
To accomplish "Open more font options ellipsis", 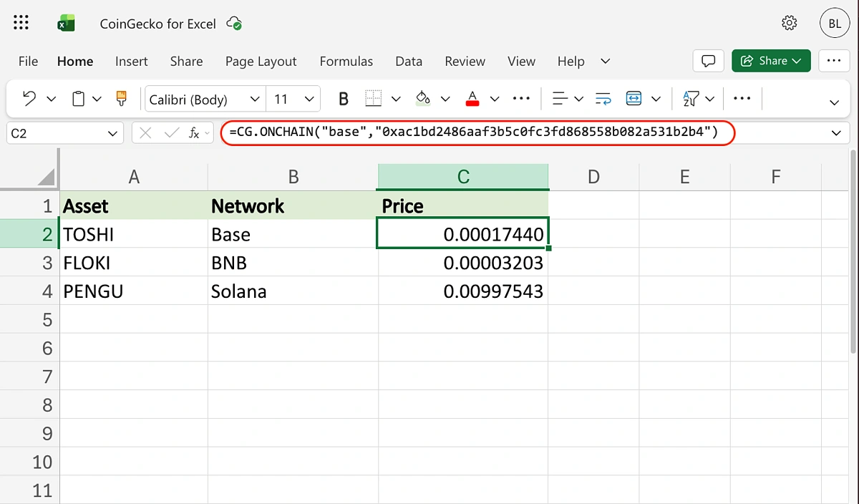I will pyautogui.click(x=522, y=99).
